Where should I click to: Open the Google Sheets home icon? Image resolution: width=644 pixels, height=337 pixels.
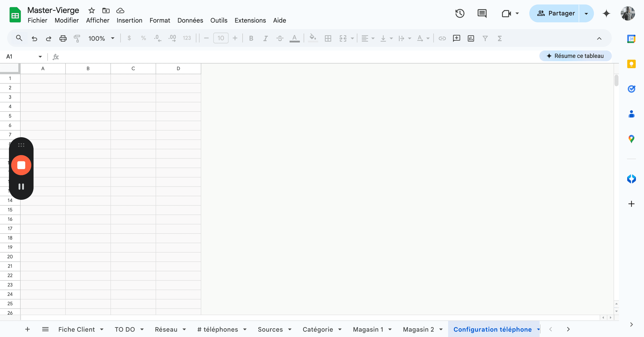15,15
